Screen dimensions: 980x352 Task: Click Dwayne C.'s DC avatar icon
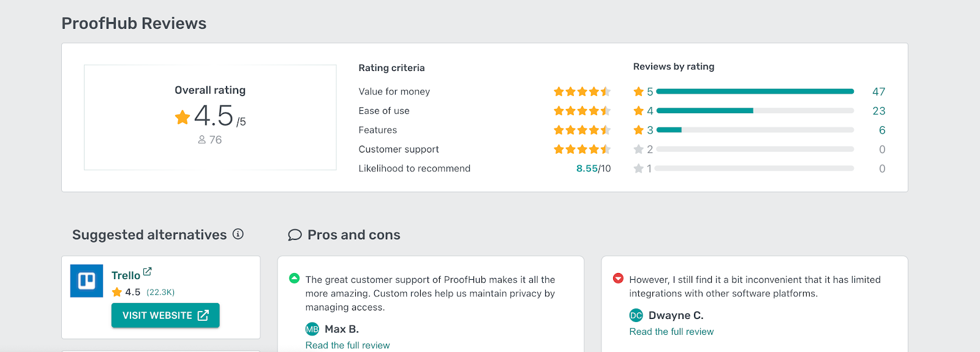[636, 315]
